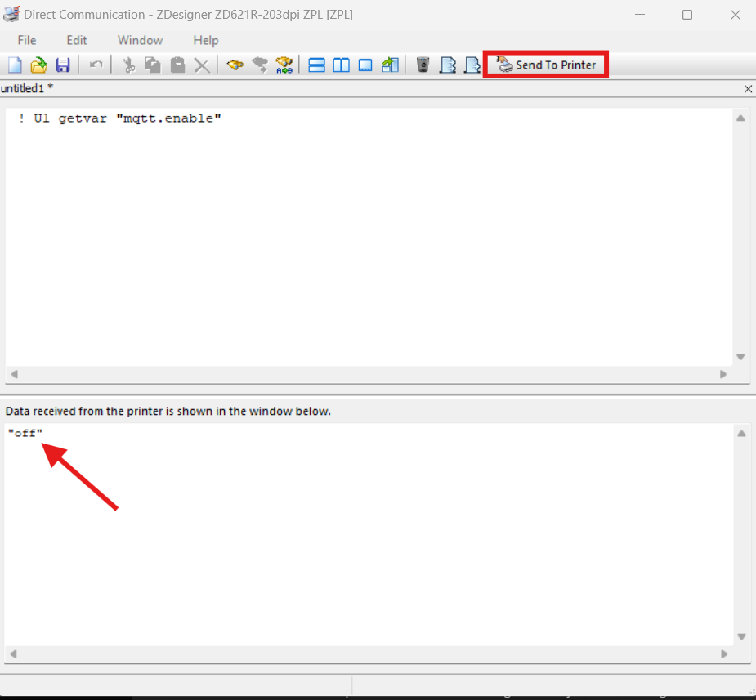Open a file using the folder icon
The image size is (756, 700).
point(38,65)
